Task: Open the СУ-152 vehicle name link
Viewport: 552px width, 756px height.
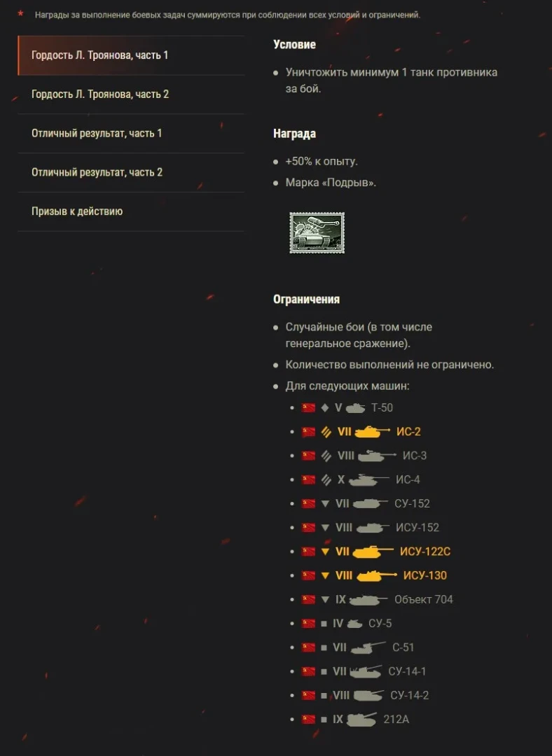Action: 412,503
